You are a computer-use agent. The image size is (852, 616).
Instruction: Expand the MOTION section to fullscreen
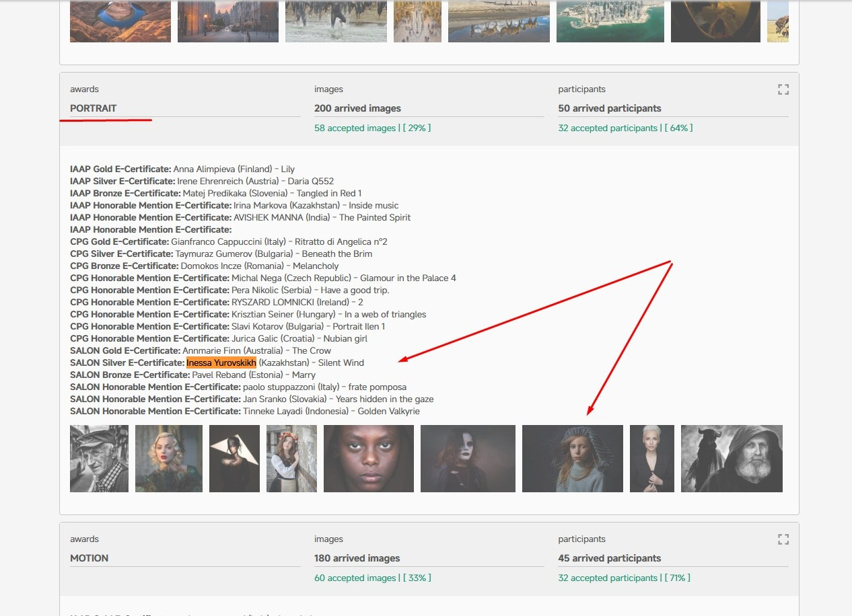click(783, 539)
